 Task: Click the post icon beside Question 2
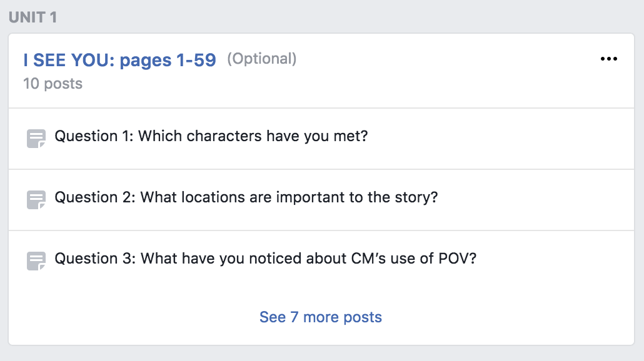[36, 200]
